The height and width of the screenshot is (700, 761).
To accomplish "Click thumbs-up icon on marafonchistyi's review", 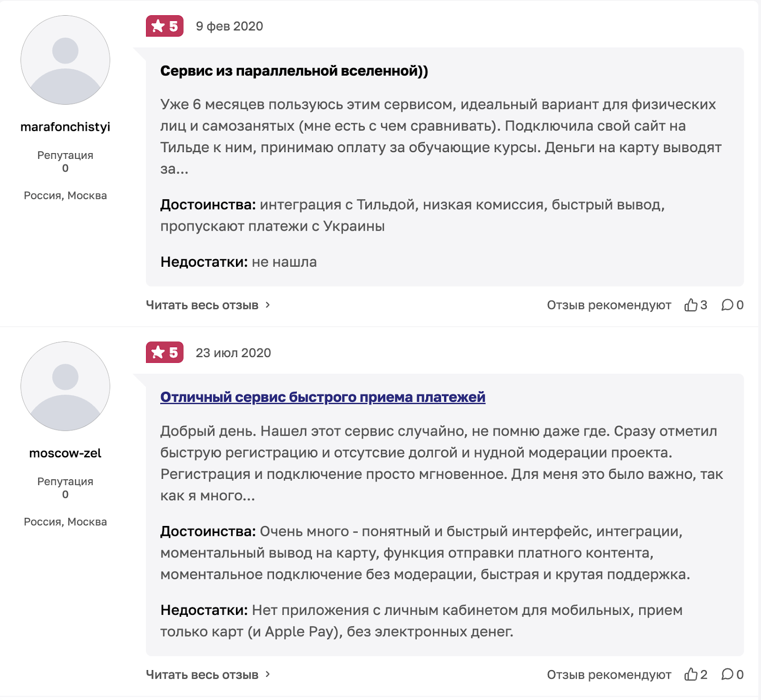I will click(691, 305).
